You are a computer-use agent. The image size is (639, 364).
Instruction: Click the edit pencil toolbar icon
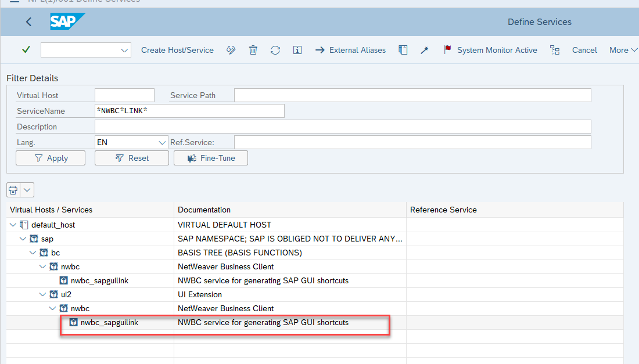[x=231, y=50]
